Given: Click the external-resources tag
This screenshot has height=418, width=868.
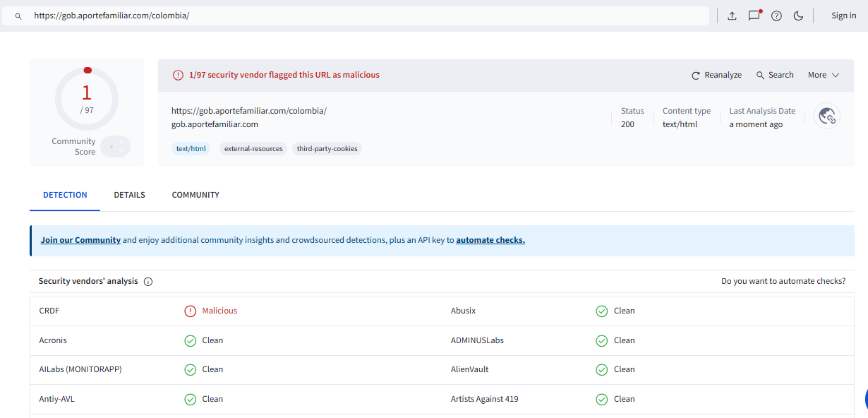Looking at the screenshot, I should tap(253, 148).
